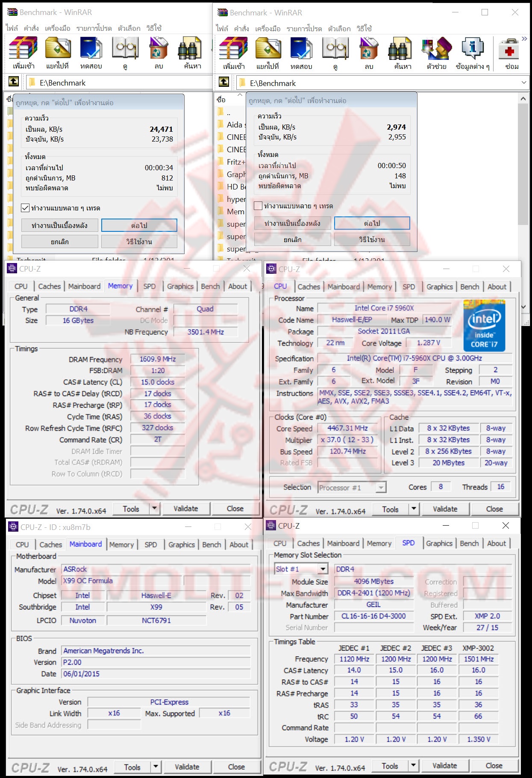Switch to SPD tab in CPU tab window
The width and height of the screenshot is (532, 778).
[409, 287]
